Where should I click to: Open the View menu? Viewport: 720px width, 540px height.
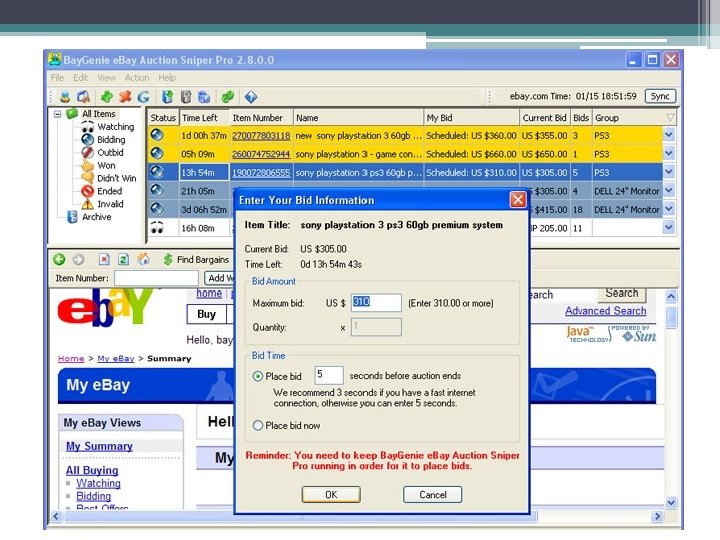tap(106, 78)
